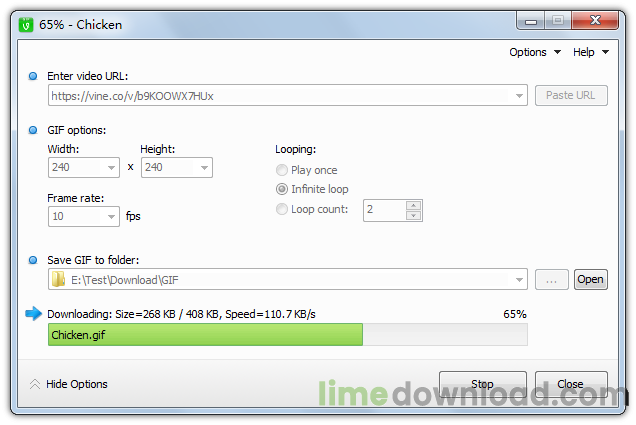
Task: Select the Play once radio button
Action: (x=281, y=170)
